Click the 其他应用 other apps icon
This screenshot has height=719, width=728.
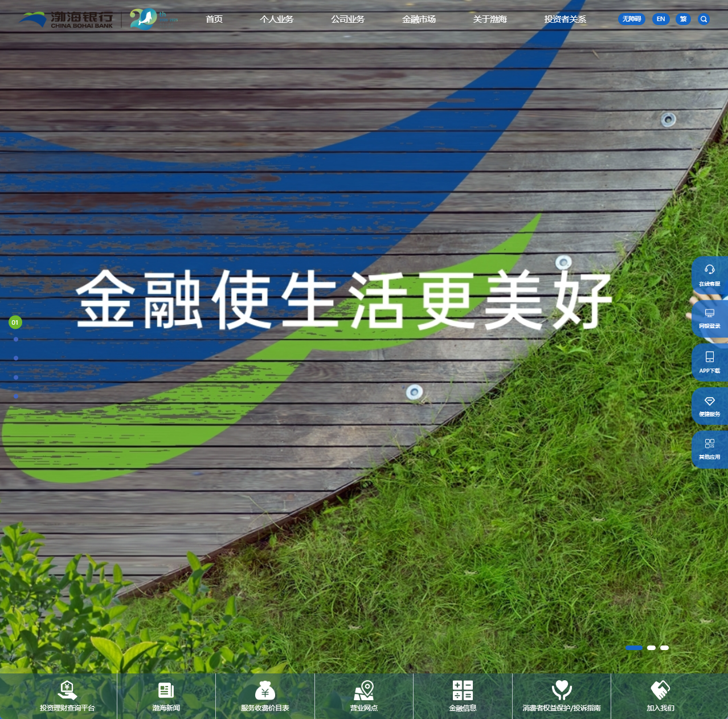click(x=709, y=450)
